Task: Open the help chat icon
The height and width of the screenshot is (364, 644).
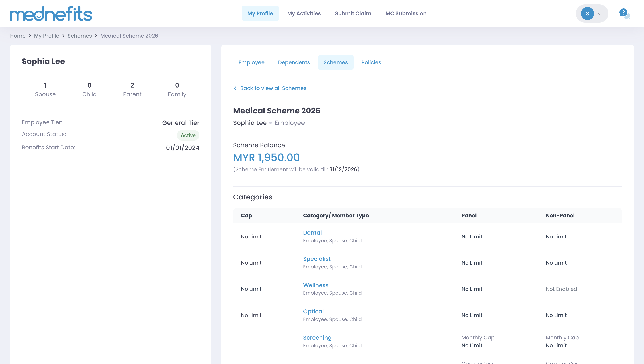Action: 624,13
